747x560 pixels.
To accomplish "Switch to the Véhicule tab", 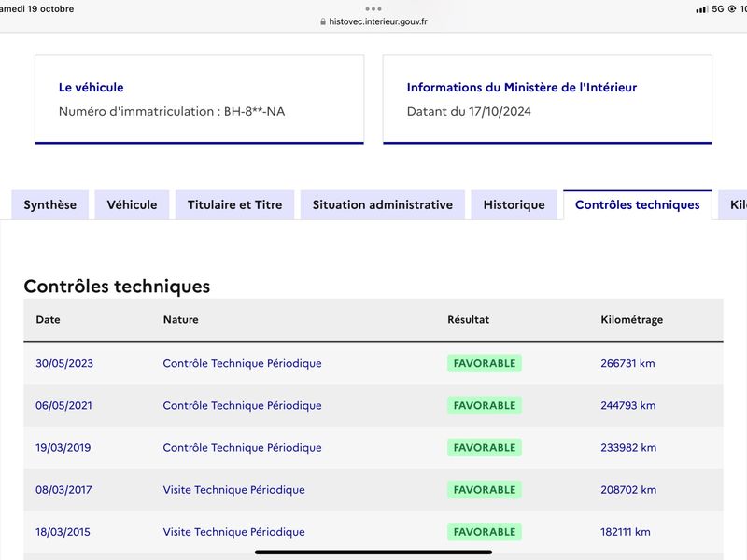I will tap(132, 204).
